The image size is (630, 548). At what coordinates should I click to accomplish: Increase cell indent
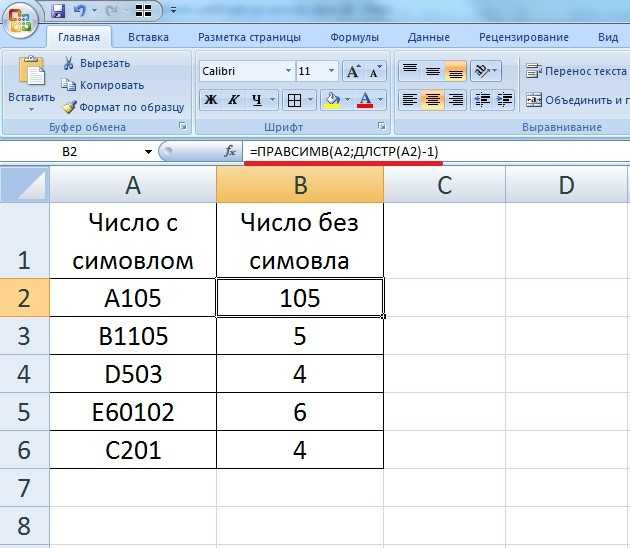click(x=504, y=99)
